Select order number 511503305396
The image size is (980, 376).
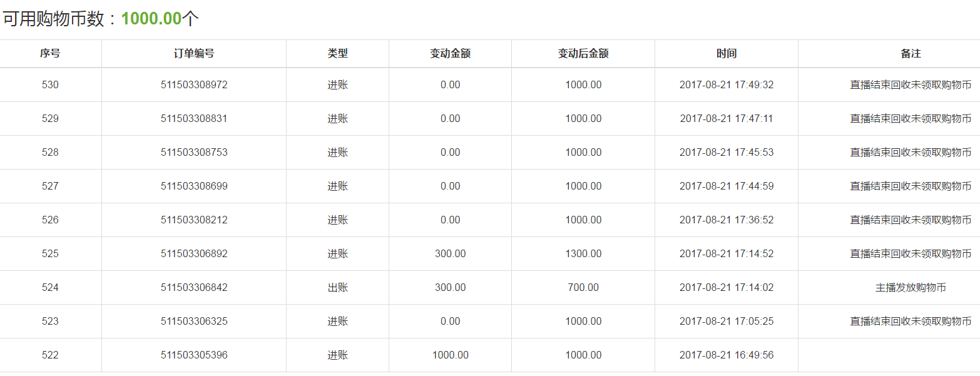[x=194, y=355]
